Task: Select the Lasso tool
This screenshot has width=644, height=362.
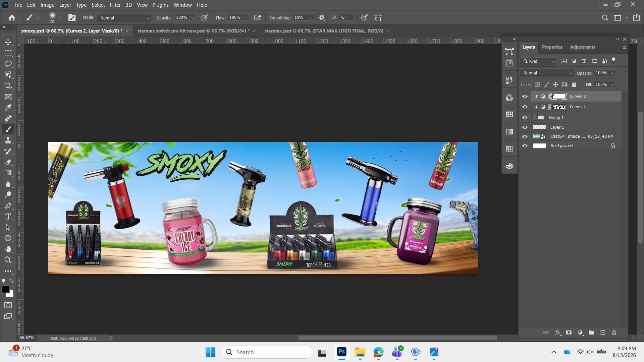Action: (x=8, y=64)
